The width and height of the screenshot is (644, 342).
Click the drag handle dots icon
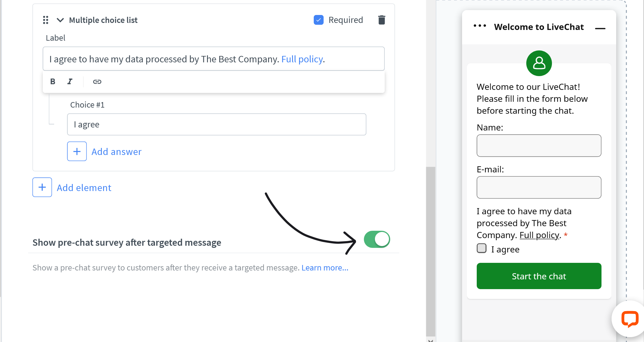tap(46, 20)
